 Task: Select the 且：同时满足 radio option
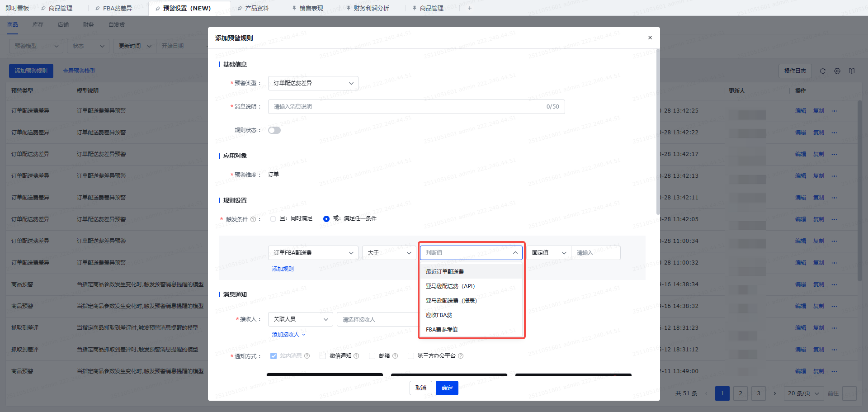(x=273, y=219)
